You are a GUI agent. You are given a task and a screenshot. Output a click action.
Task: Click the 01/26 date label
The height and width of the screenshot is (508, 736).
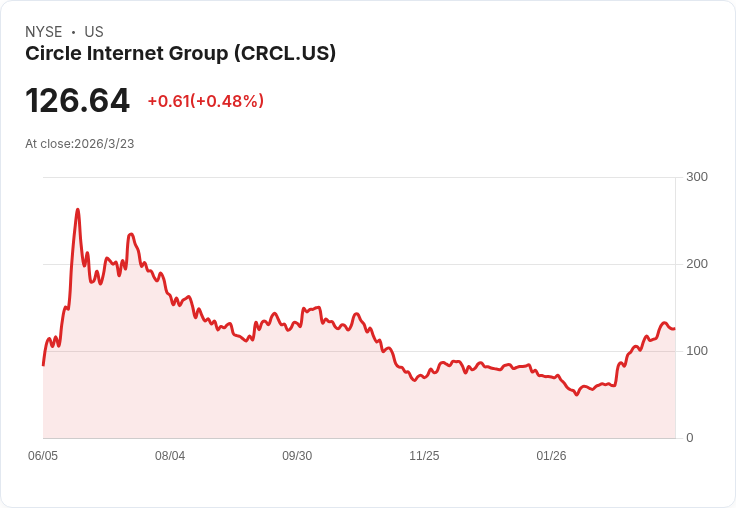coord(552,455)
